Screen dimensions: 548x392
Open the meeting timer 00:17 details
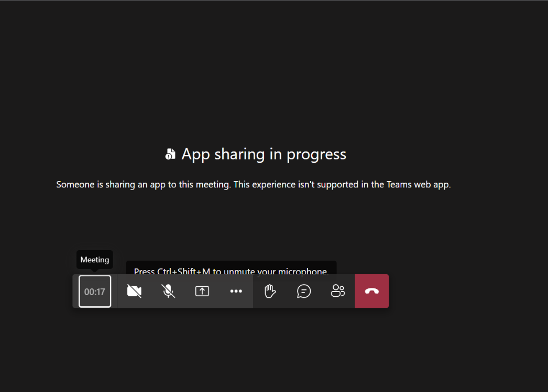[x=95, y=292]
